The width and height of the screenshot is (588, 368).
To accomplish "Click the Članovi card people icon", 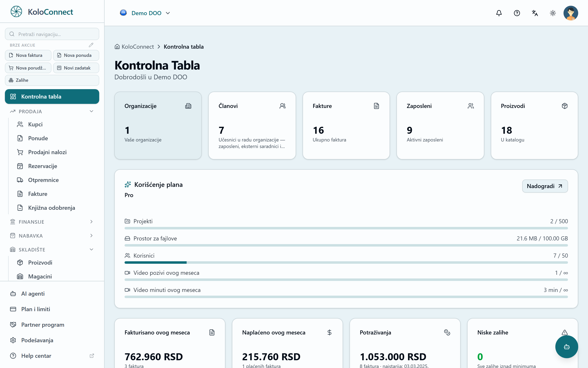I will click(x=283, y=106).
